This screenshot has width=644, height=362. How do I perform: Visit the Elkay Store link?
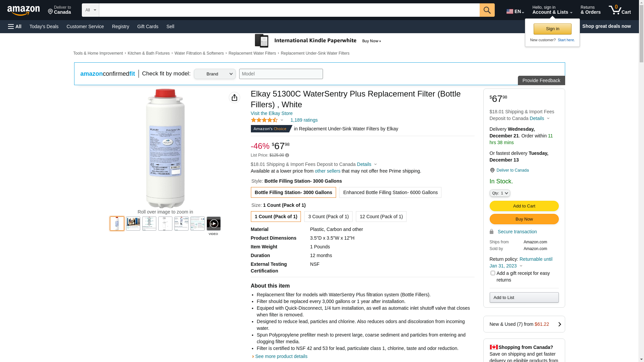coord(272,113)
